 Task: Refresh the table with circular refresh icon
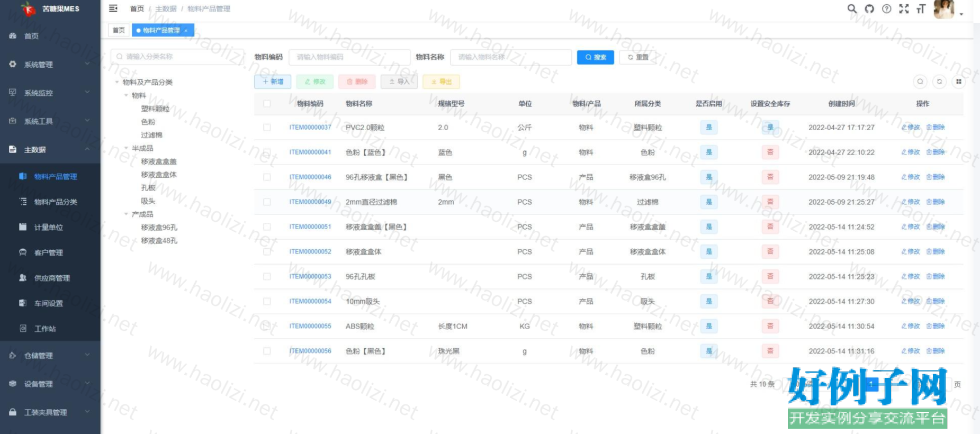[x=939, y=82]
